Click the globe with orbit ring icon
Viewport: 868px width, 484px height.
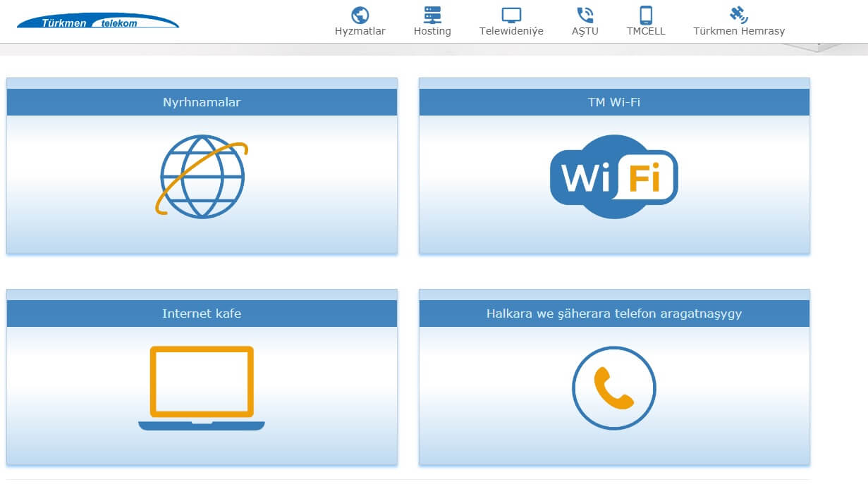pyautogui.click(x=202, y=178)
